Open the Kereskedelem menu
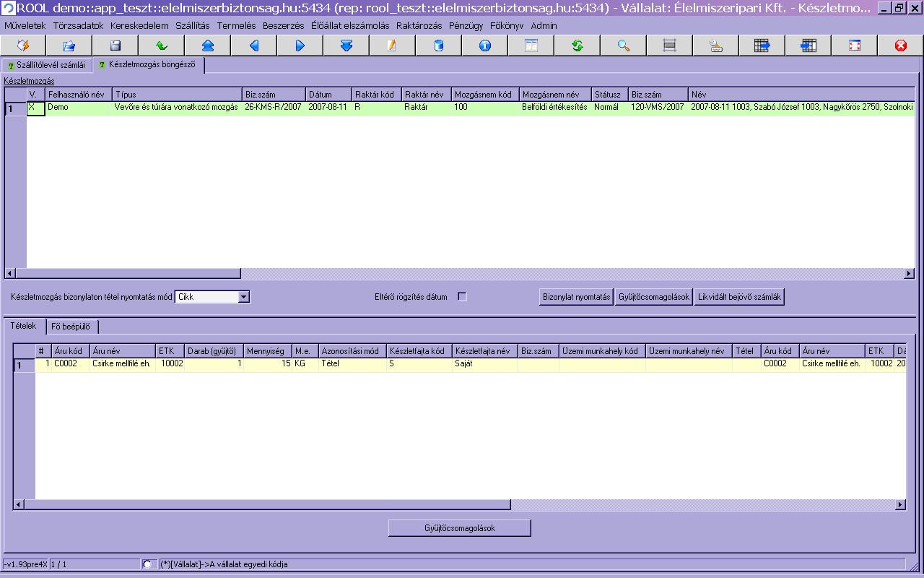Screen dimensions: 924x578 (139, 25)
